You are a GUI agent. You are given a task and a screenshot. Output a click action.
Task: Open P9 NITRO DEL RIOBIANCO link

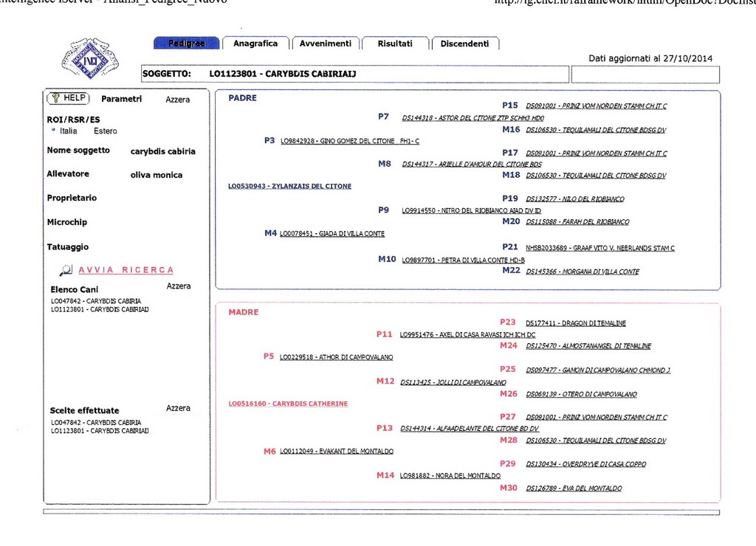pos(472,210)
